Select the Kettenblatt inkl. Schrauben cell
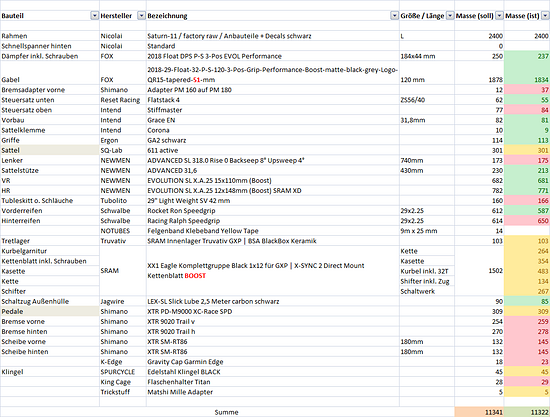 pyautogui.click(x=50, y=261)
